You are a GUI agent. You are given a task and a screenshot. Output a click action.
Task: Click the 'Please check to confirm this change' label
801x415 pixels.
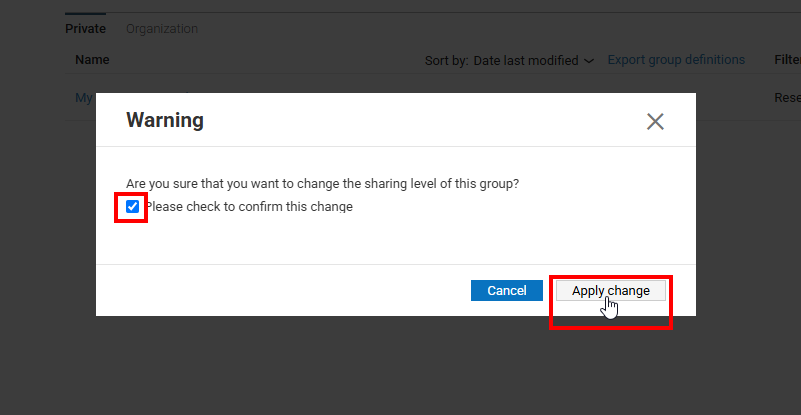(x=249, y=207)
